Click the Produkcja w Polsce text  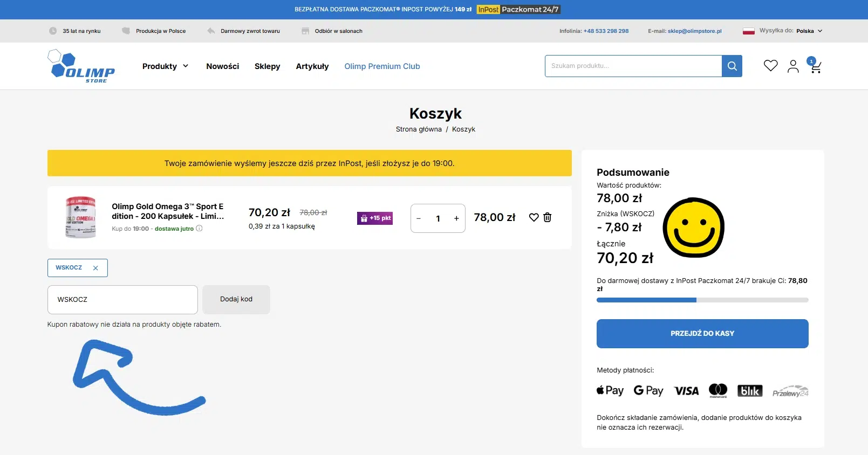point(161,31)
